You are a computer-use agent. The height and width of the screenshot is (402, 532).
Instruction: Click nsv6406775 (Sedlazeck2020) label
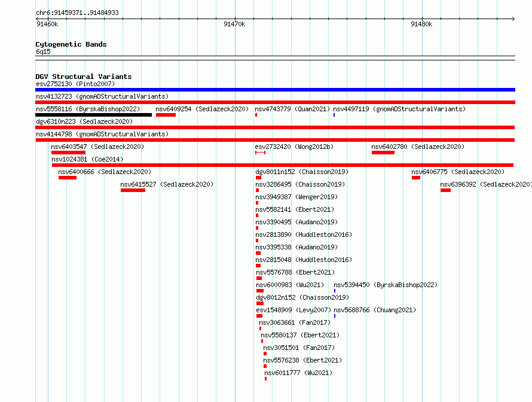coord(458,172)
